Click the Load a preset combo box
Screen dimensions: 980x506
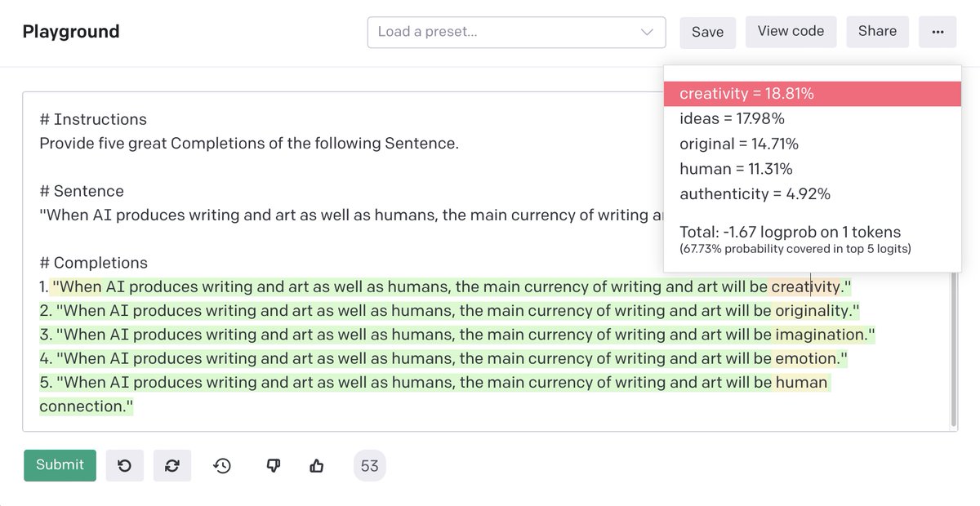click(x=506, y=33)
